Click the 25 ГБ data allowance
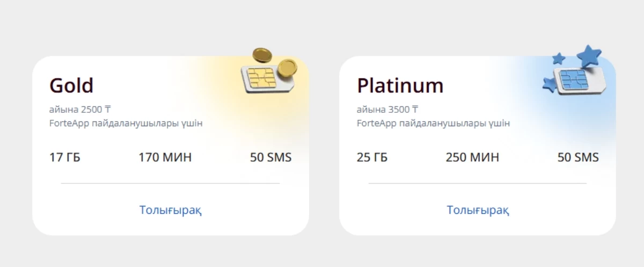 coord(372,158)
